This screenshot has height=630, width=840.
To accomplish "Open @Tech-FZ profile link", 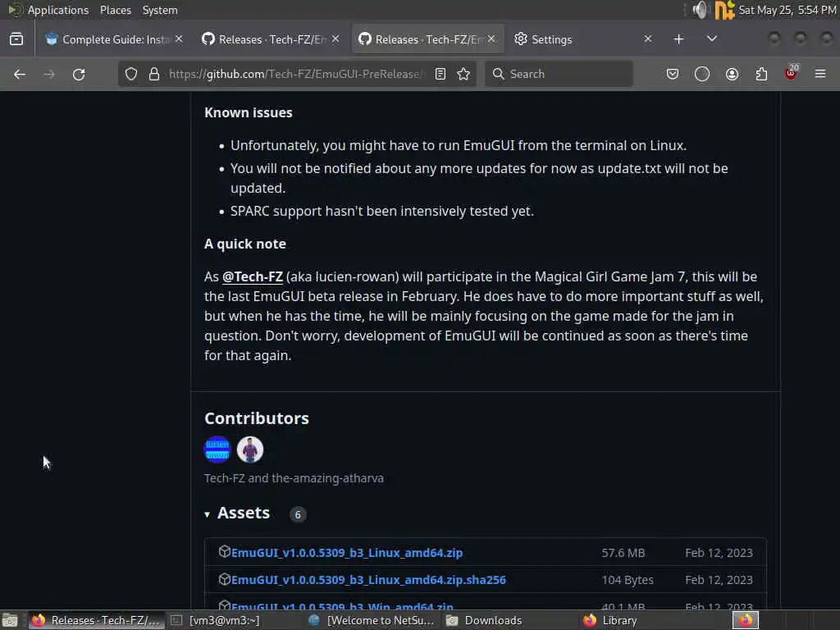I will pyautogui.click(x=253, y=276).
